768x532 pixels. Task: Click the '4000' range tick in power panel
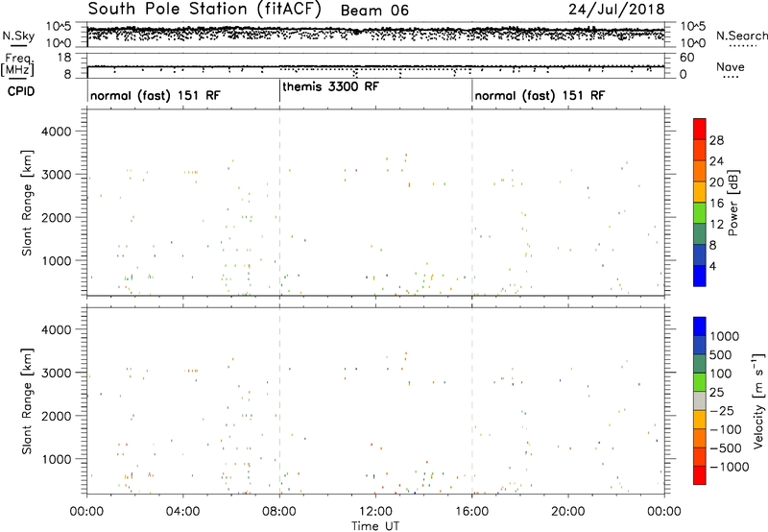point(57,132)
